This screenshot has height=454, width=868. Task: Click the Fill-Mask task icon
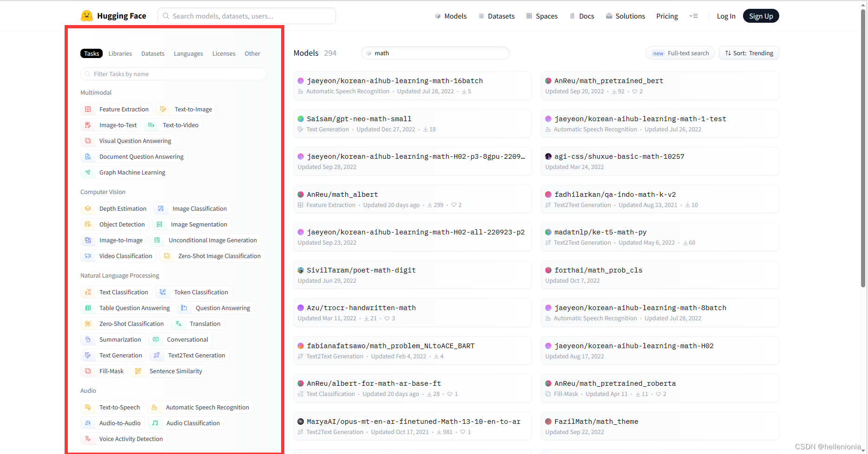(x=88, y=371)
